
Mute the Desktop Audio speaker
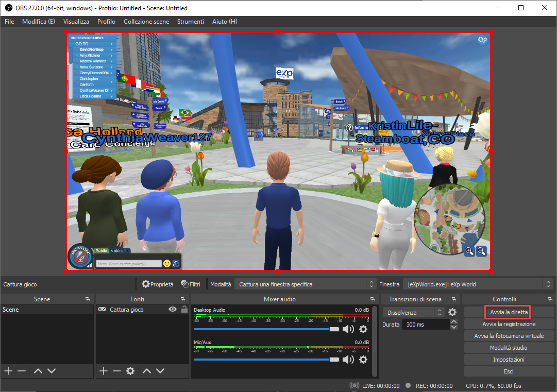point(348,329)
